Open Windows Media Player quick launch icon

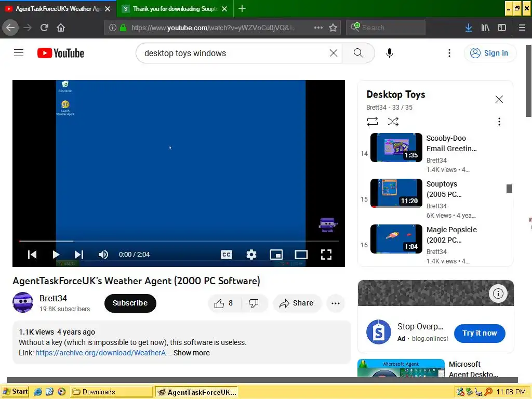61,392
